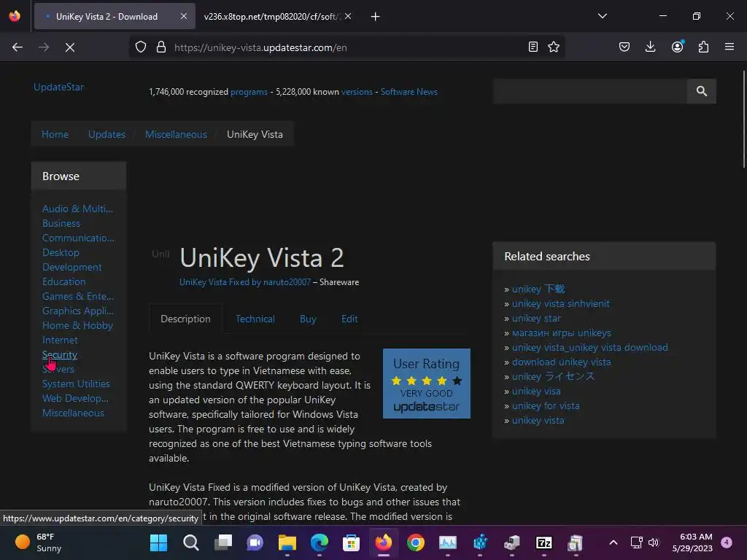Screen dimensions: 747x560
Task: Open a new tab with plus button
Action: click(376, 17)
